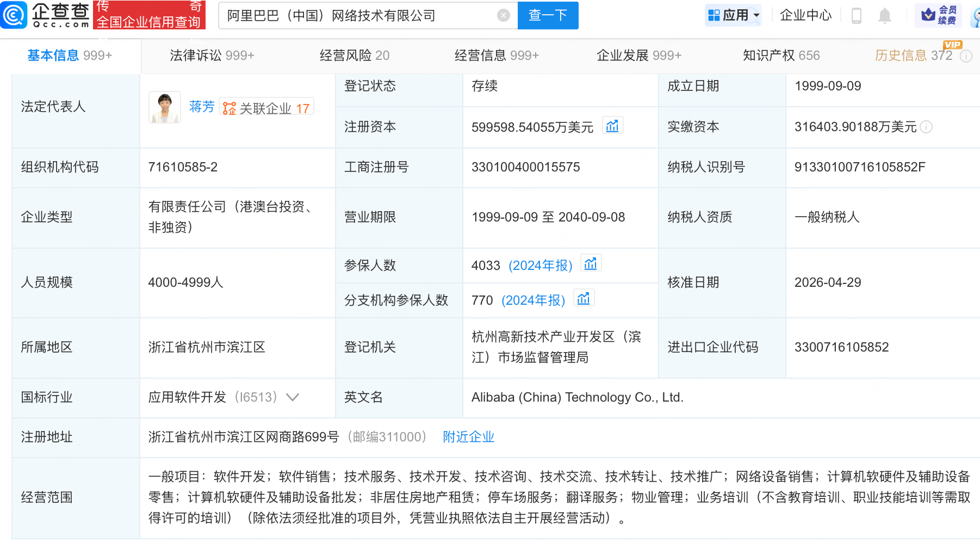Viewport: 980px width, 542px height.
Task: Select the business scope paragraph starting 一般项目
Action: [x=559, y=497]
